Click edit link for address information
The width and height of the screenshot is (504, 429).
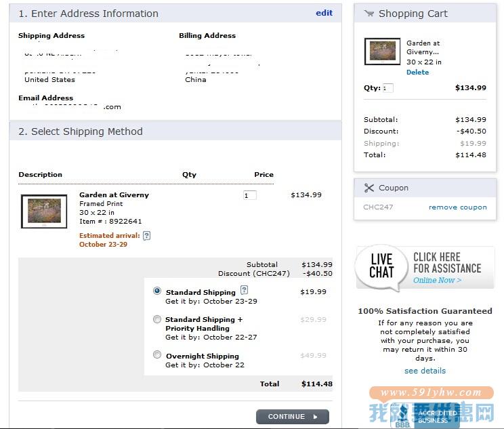click(324, 13)
